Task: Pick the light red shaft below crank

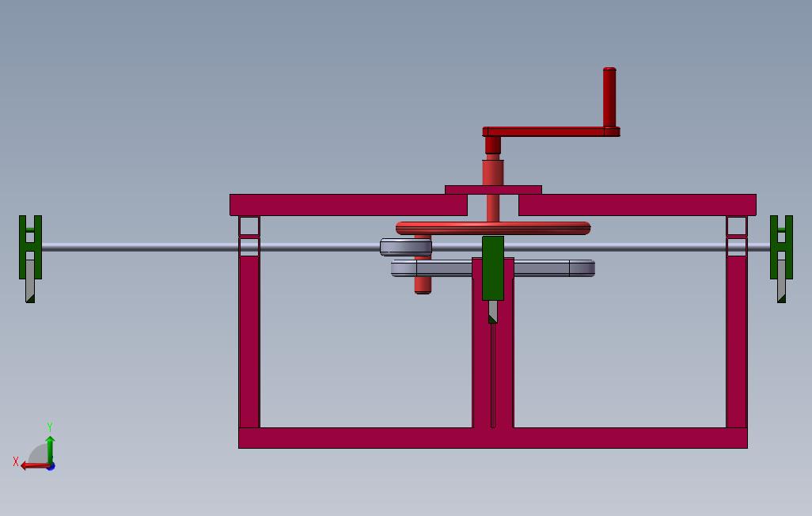Action: pos(492,173)
